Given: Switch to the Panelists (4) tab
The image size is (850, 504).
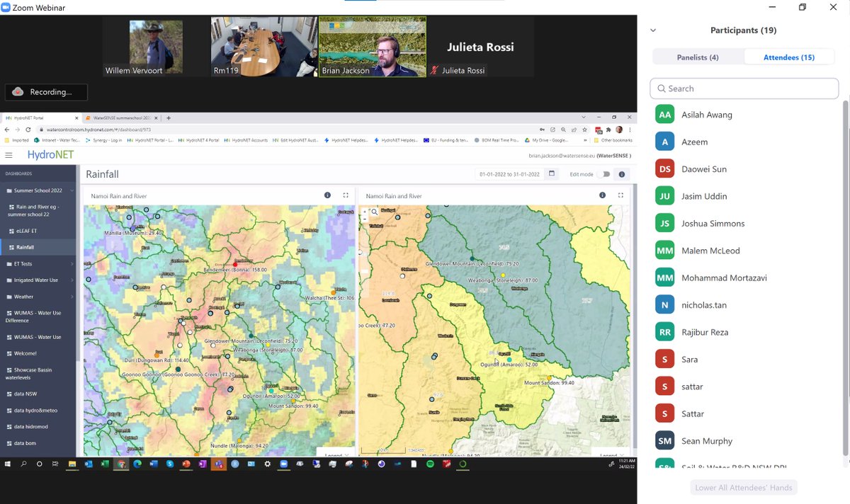Looking at the screenshot, I should tap(698, 57).
